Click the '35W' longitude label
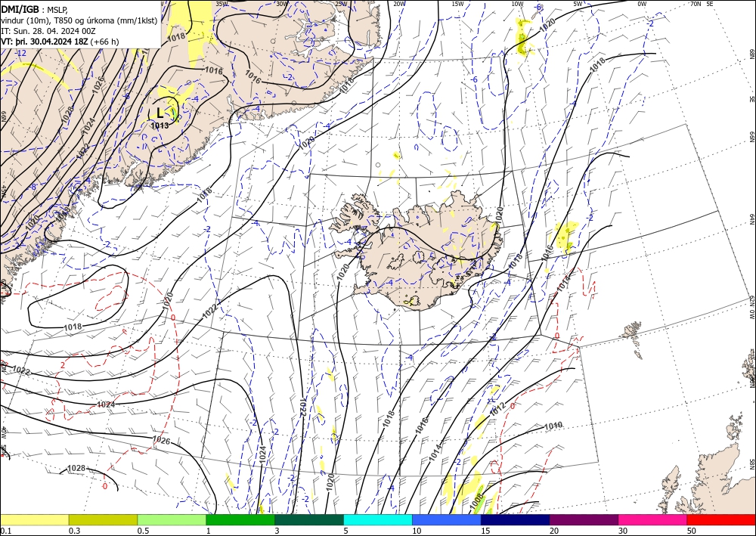 click(x=222, y=4)
